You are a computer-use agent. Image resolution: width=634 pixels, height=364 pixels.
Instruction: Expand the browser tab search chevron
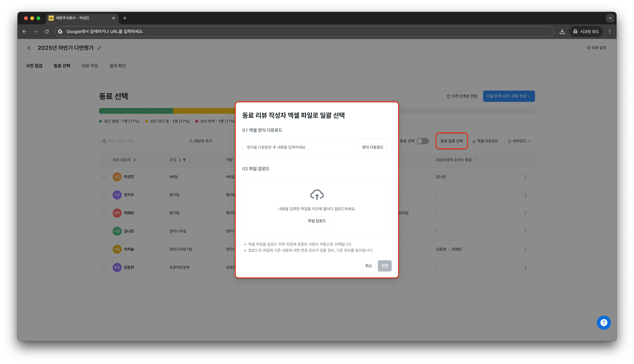coord(610,18)
